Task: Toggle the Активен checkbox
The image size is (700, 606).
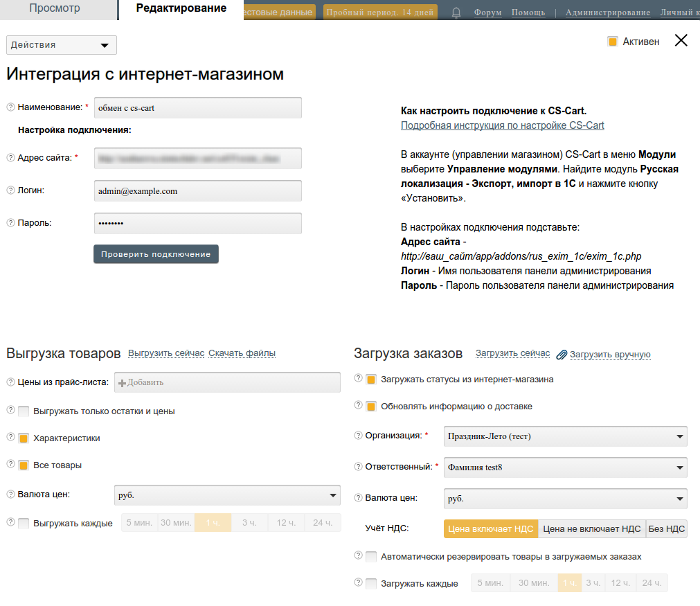Action: 612,42
